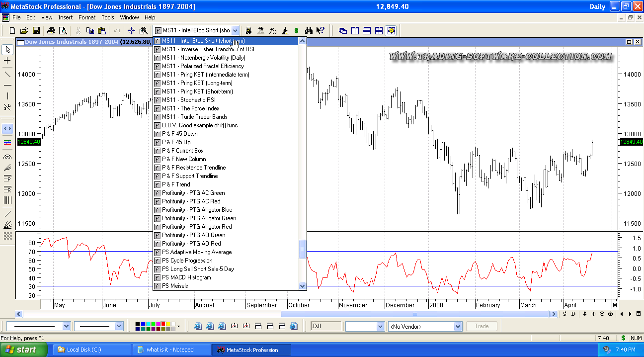This screenshot has height=357, width=644.
Task: Click the Save floppy disk icon
Action: coord(36,31)
